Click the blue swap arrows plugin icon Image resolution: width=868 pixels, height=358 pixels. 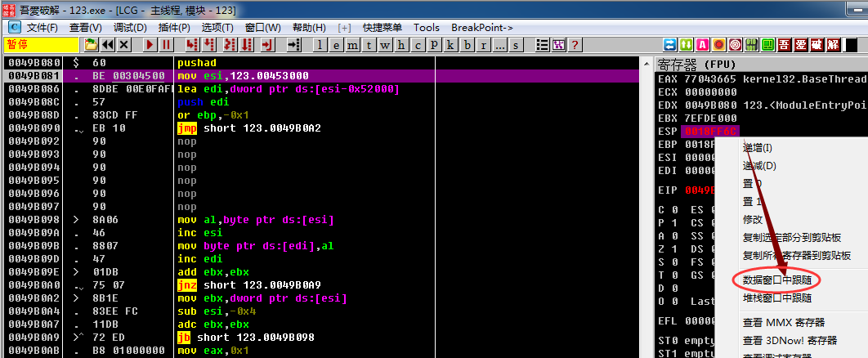670,45
